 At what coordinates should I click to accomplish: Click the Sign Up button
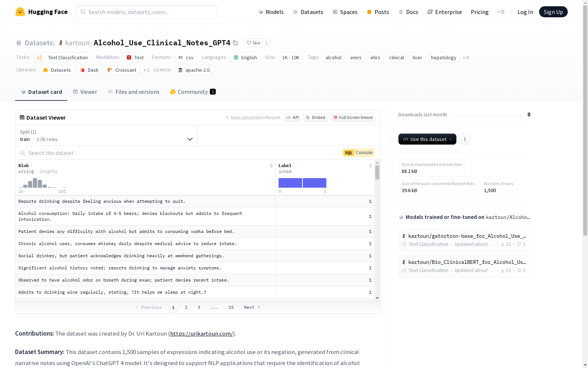pos(553,12)
